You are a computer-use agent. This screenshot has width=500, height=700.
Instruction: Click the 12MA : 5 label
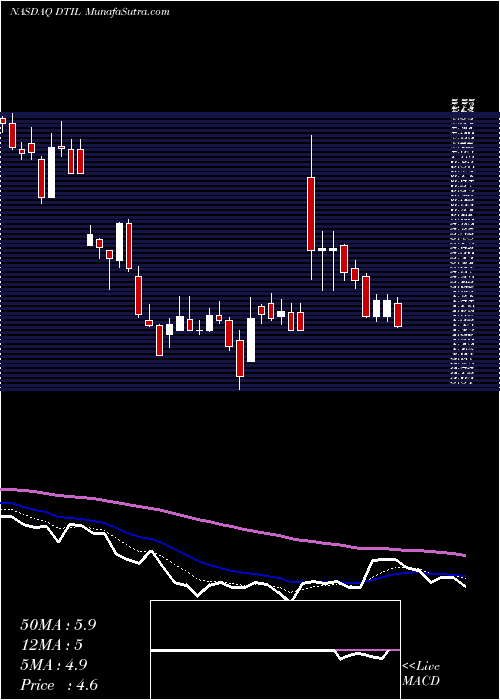point(52,645)
